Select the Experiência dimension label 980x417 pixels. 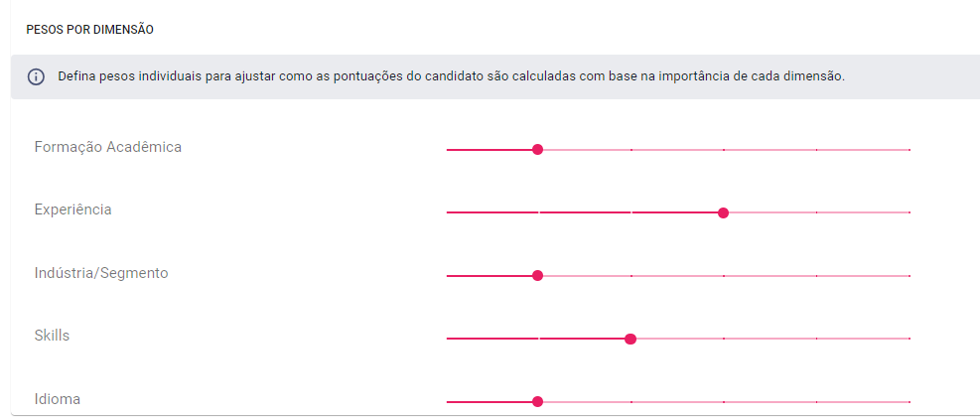click(x=73, y=209)
